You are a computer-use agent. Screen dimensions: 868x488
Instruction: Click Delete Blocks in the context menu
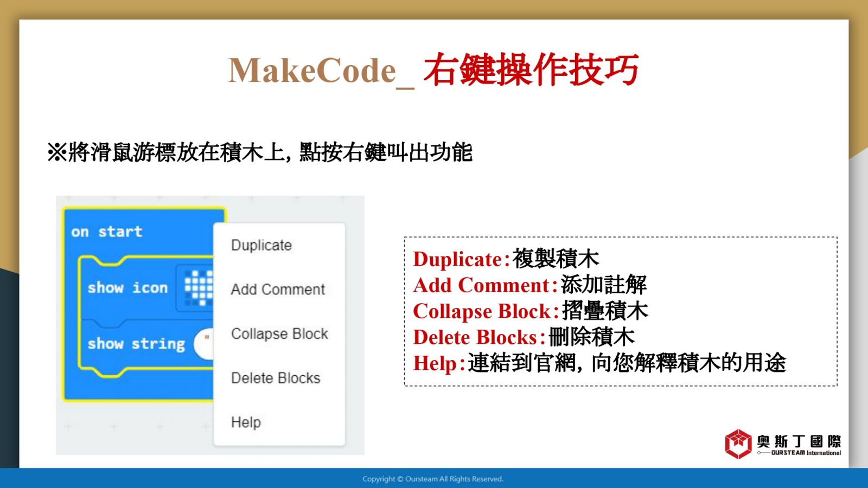point(276,378)
